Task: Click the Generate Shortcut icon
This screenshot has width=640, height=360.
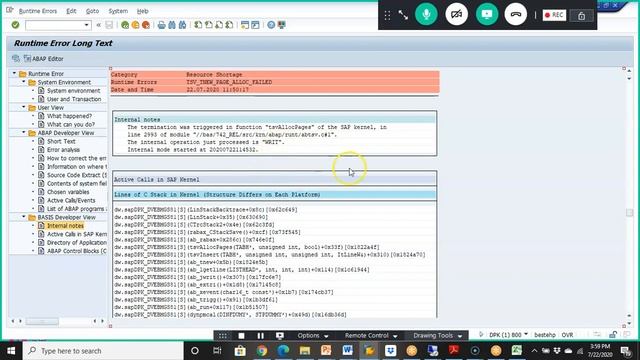Action: pyautogui.click(x=256, y=25)
